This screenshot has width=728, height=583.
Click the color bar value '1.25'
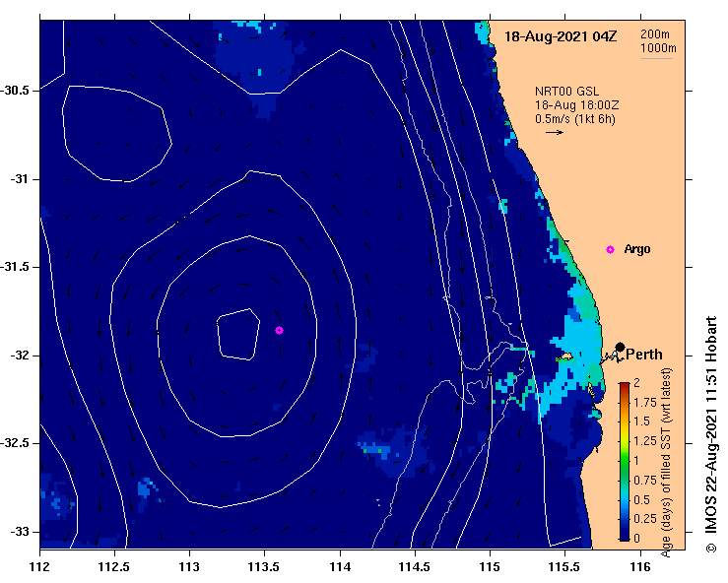coord(645,441)
